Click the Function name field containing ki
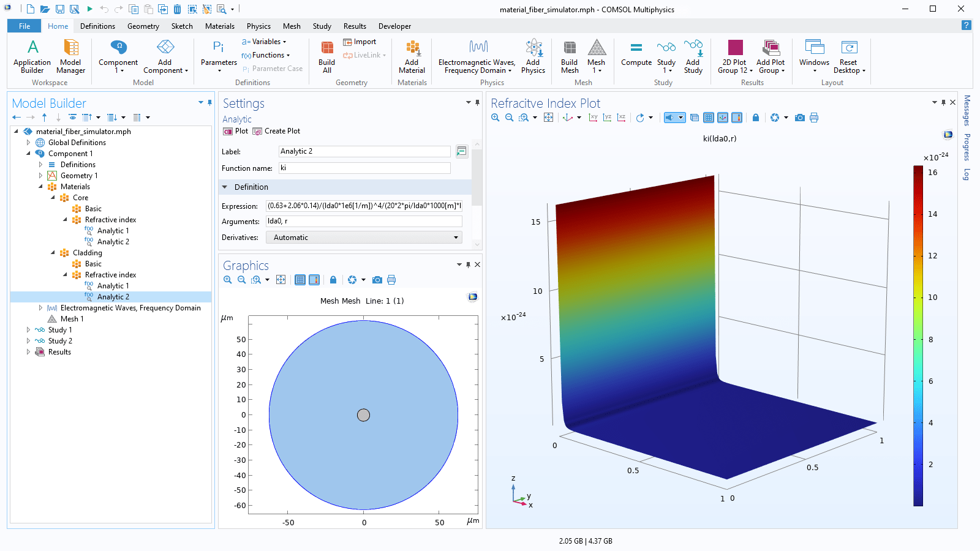The width and height of the screenshot is (980, 551). point(364,168)
